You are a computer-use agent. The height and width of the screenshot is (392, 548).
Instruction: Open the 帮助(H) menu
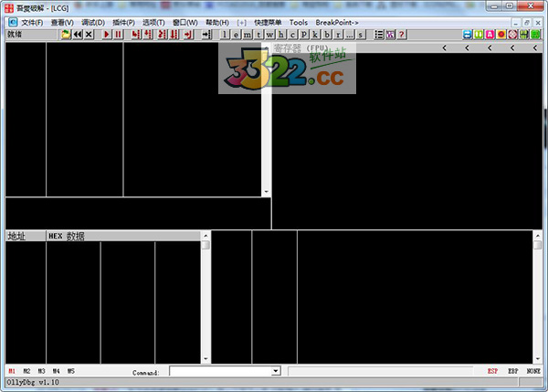217,23
